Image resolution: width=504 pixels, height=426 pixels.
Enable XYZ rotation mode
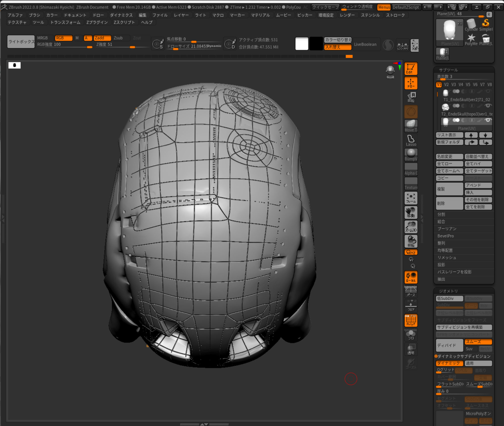pos(411,252)
